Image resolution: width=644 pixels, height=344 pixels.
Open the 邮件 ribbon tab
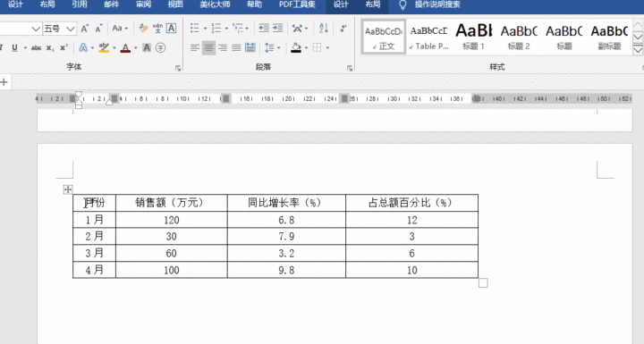pos(111,4)
